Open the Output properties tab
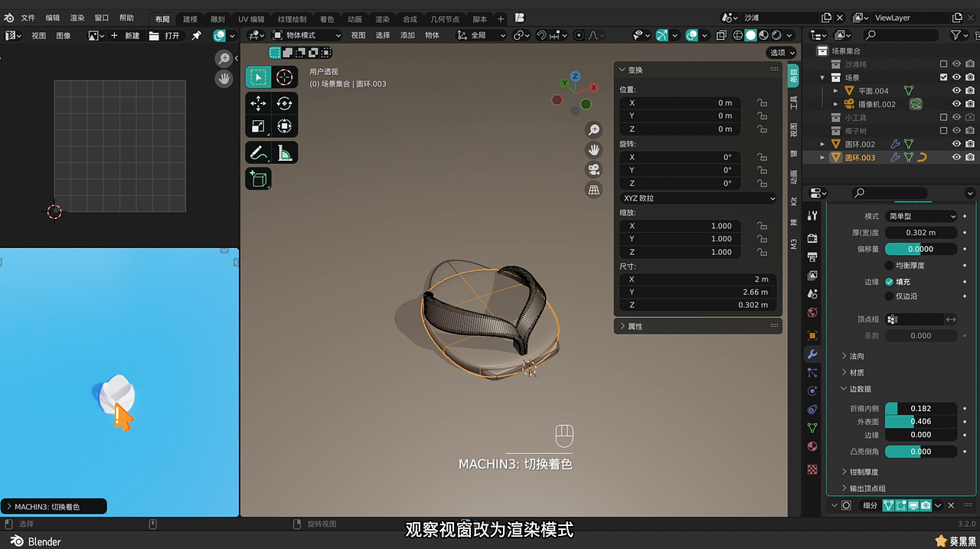The height and width of the screenshot is (549, 980). (812, 257)
